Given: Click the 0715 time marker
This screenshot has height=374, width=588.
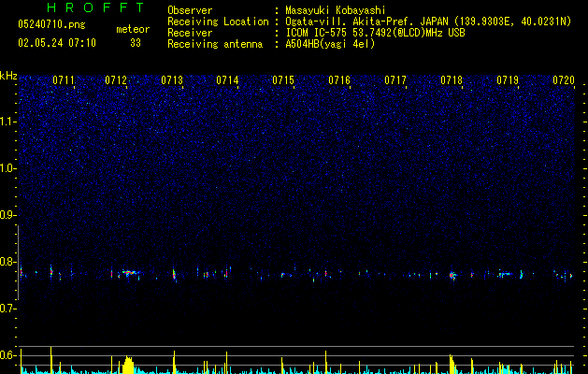Looking at the screenshot, I should tap(283, 80).
